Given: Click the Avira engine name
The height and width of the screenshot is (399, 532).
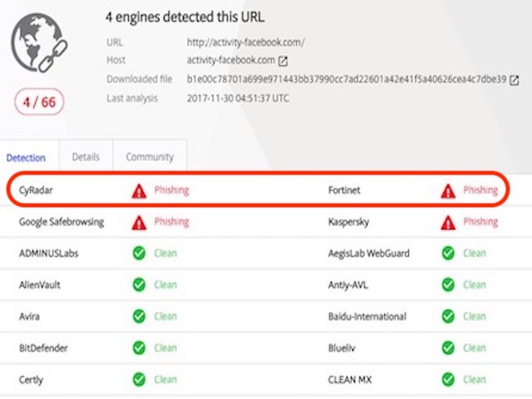Looking at the screenshot, I should pyautogui.click(x=29, y=316).
